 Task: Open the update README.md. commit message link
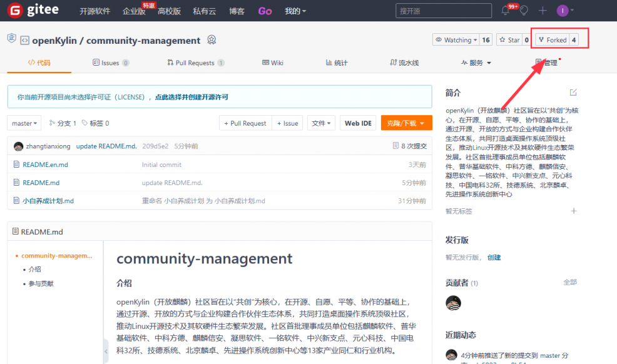tap(106, 146)
